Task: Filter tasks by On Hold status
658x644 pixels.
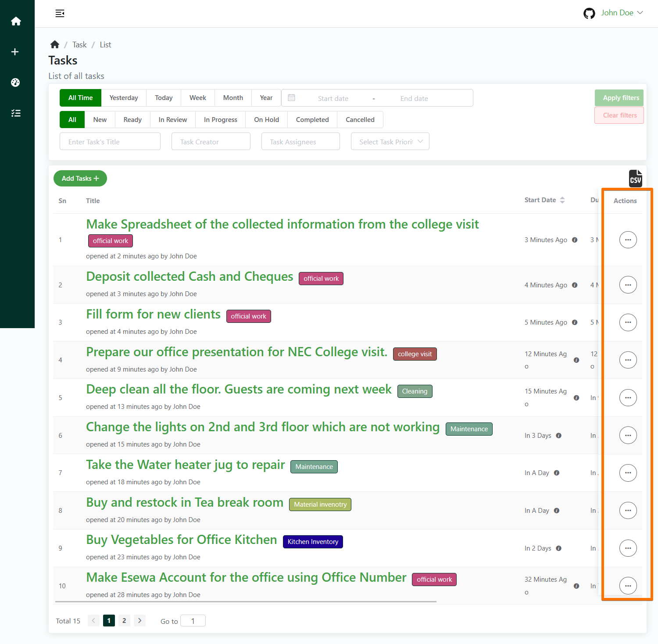Action: click(x=267, y=120)
